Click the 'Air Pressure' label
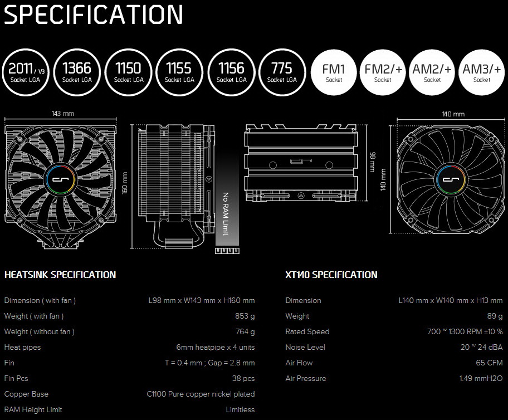The image size is (508, 420). 306,379
